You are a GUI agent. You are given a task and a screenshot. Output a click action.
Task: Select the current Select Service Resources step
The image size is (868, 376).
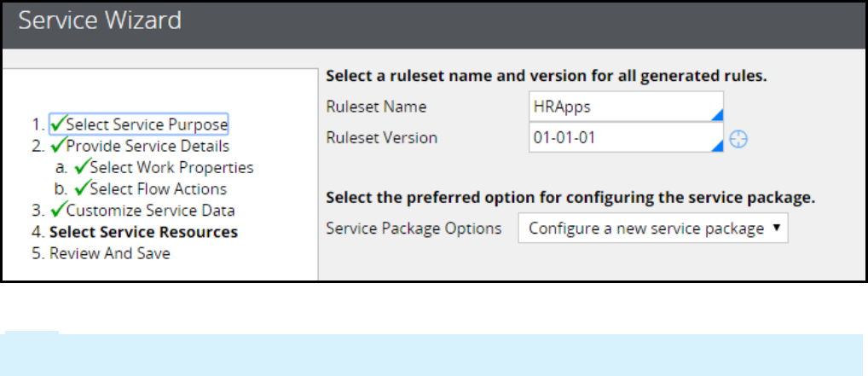143,232
